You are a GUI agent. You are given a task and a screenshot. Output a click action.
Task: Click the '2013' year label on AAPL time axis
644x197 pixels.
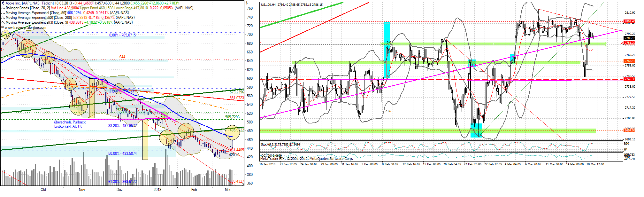[157, 190]
